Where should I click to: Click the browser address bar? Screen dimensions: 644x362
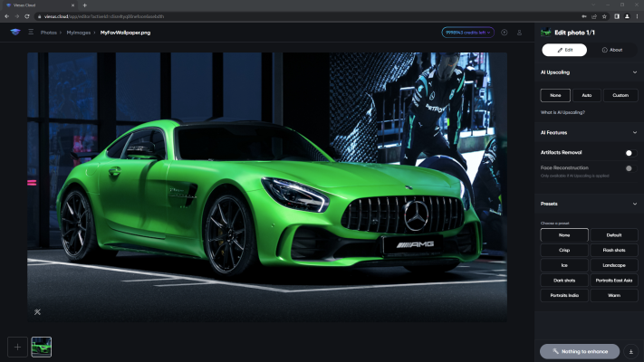308,16
